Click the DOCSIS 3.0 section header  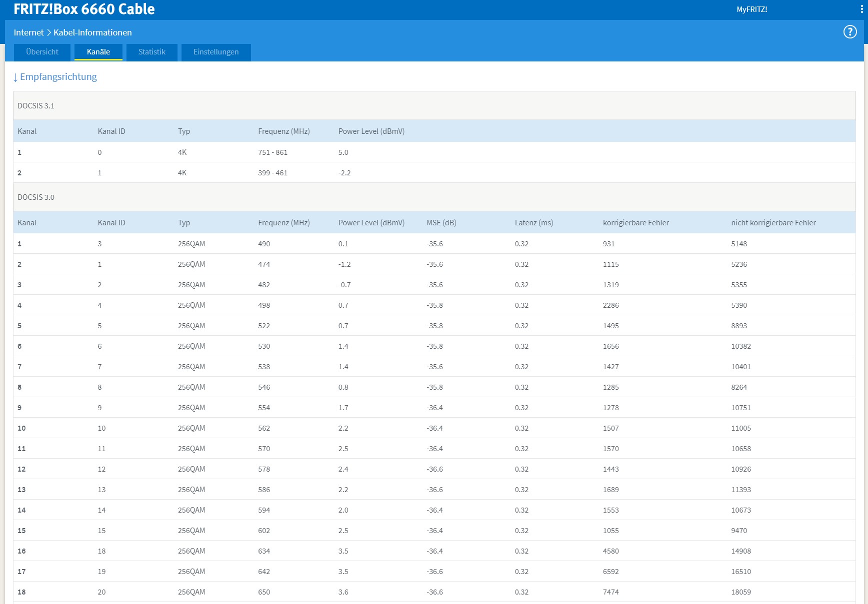pyautogui.click(x=434, y=197)
